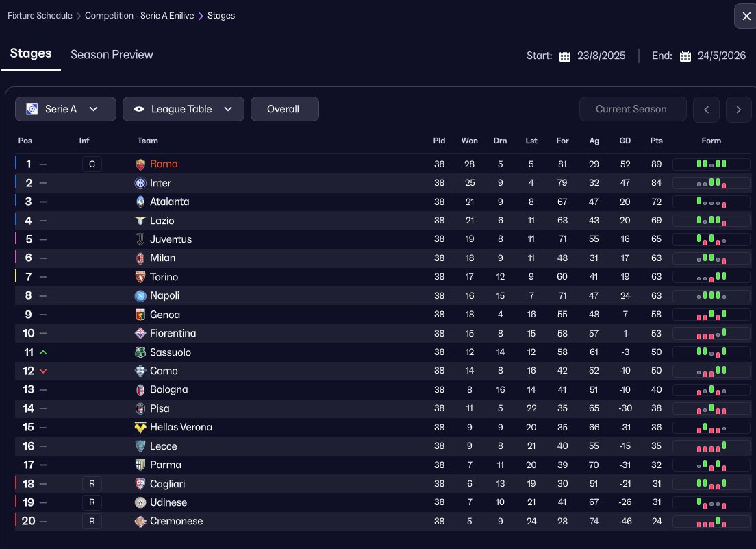Sort table by the Pts column header
Viewport: 756px width, 549px height.
pyautogui.click(x=656, y=141)
